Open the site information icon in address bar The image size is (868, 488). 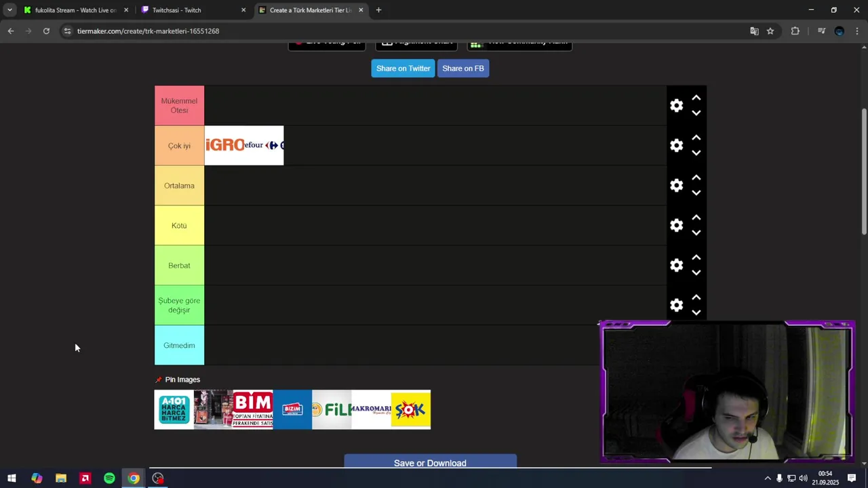[67, 31]
